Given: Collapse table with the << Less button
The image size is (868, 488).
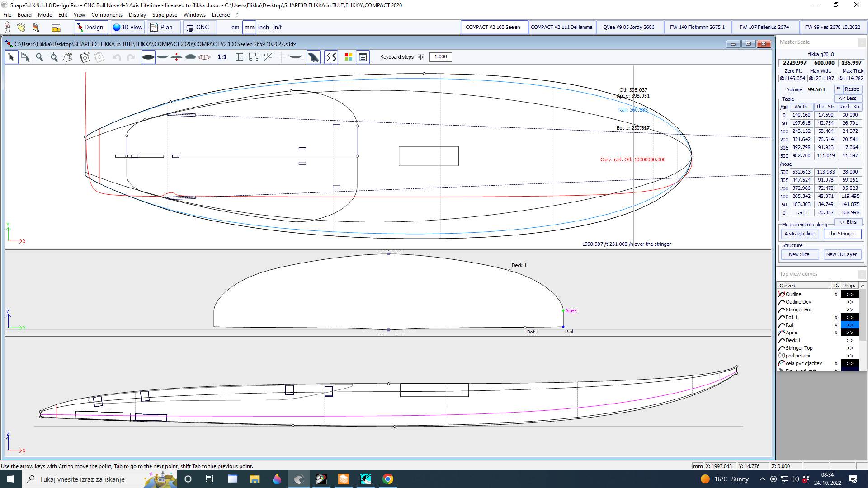Looking at the screenshot, I should pyautogui.click(x=847, y=98).
